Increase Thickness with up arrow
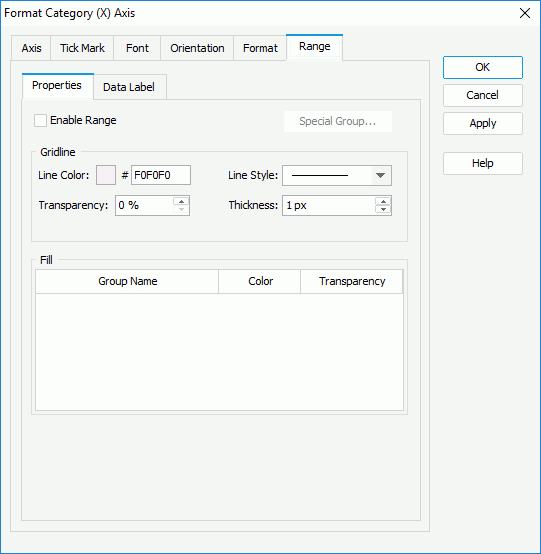The width and height of the screenshot is (541, 554). (383, 201)
